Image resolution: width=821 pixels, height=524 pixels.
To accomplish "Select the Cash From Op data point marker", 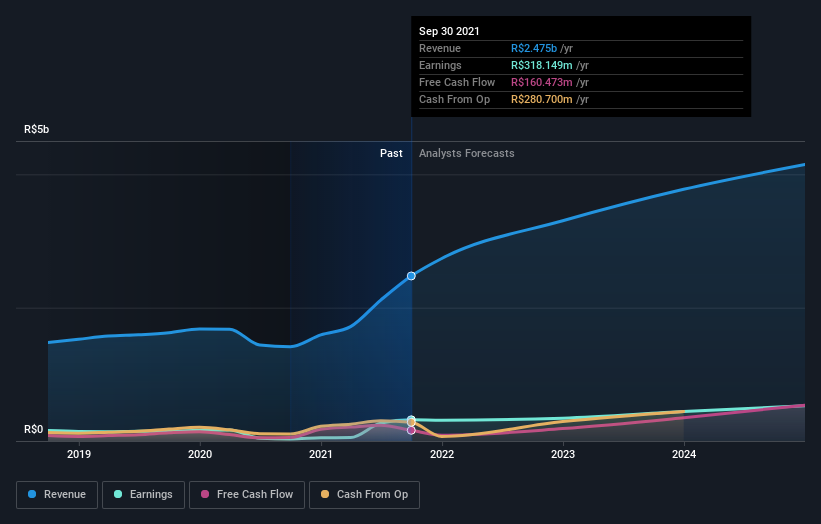I will click(x=411, y=422).
